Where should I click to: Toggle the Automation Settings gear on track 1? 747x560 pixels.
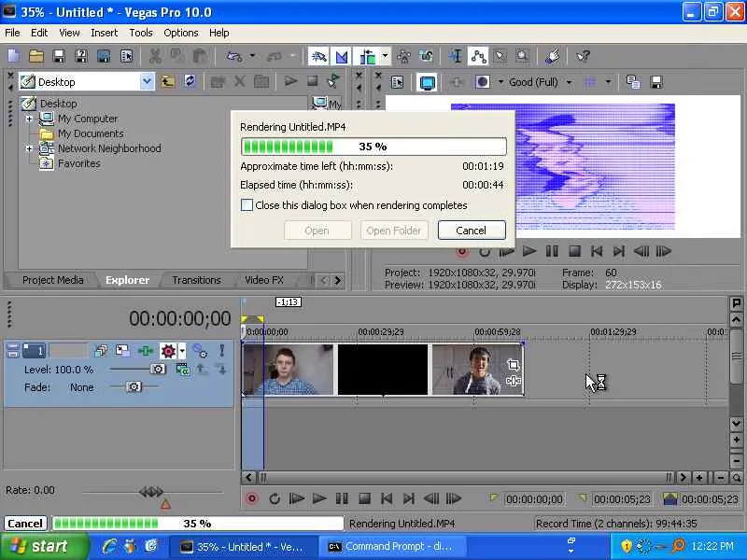(x=168, y=351)
